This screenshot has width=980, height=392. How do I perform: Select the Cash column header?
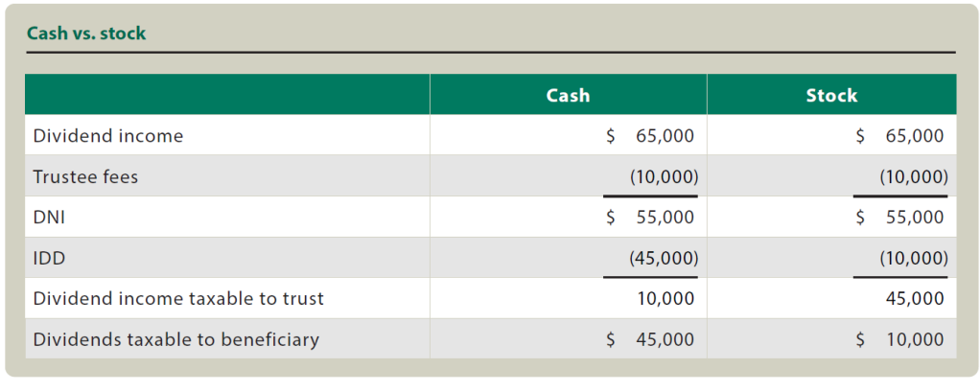[x=568, y=95]
